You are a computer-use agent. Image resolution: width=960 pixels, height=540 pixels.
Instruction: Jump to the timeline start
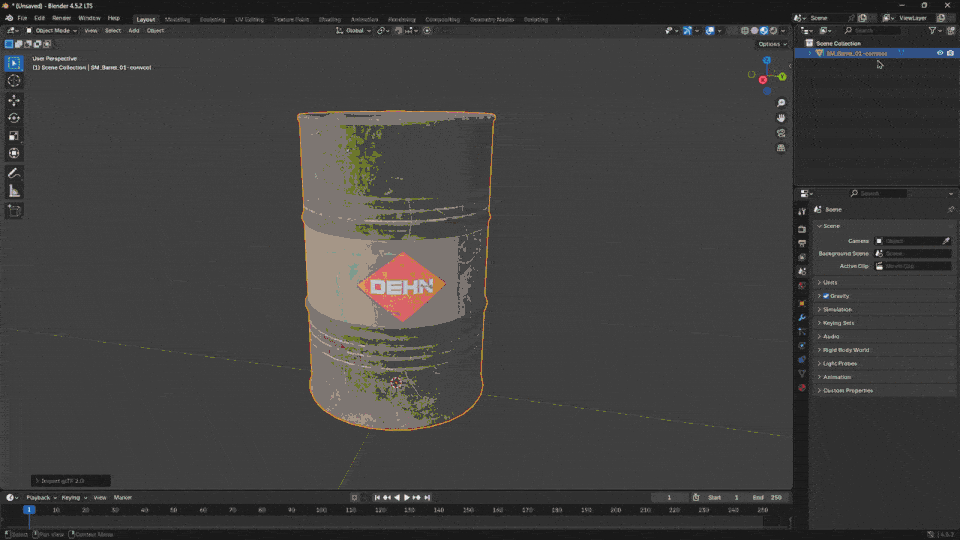coord(377,498)
